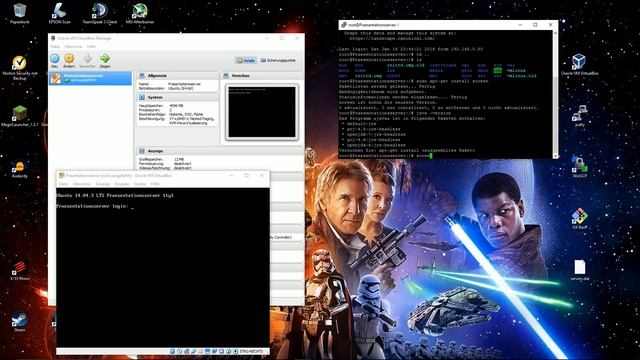Click the greyed-out Verwerfen toolbar icon
The image size is (640, 360).
point(87,60)
